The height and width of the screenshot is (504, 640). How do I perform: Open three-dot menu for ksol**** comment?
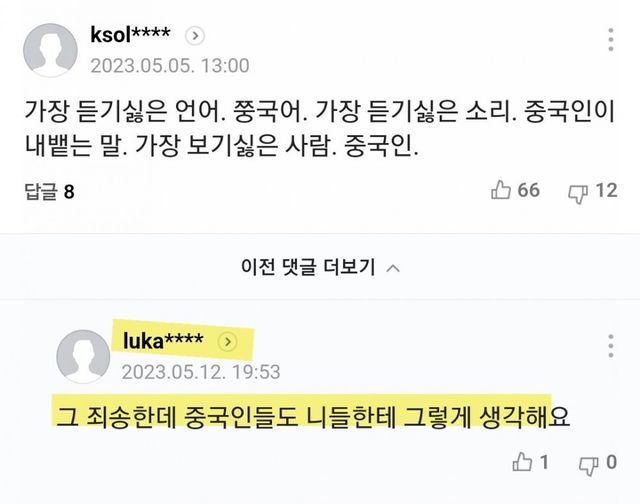[x=611, y=41]
